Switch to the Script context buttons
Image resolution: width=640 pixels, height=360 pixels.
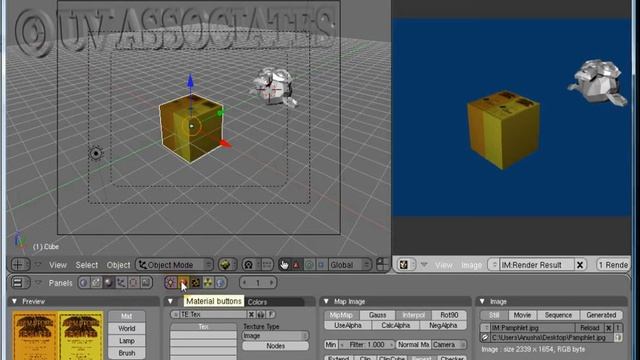(96, 282)
